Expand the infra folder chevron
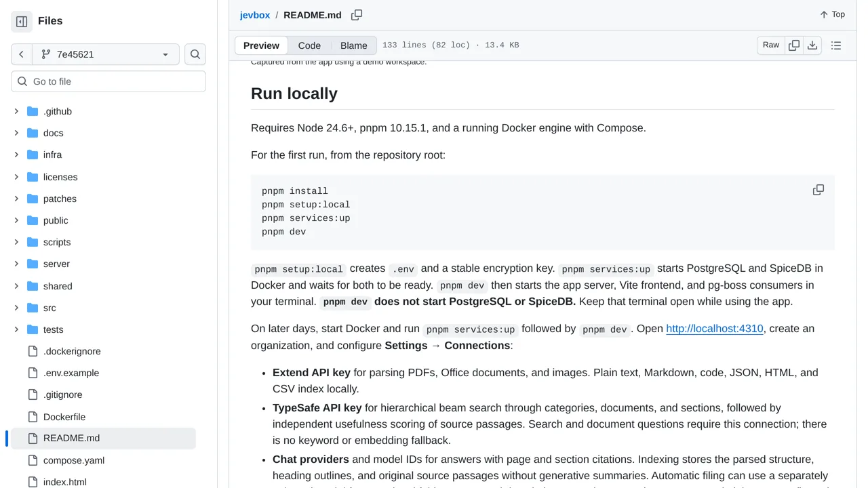The image size is (868, 488). [16, 155]
